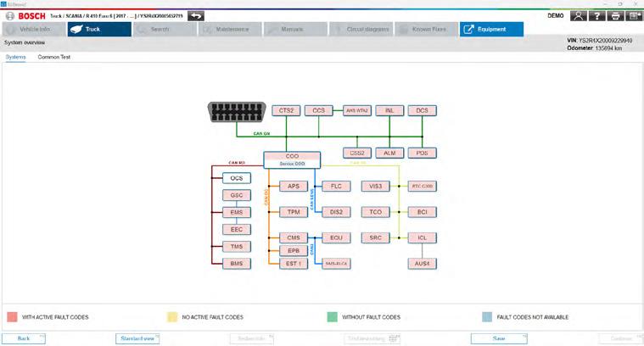Select the VIS3 control unit block

tap(375, 186)
